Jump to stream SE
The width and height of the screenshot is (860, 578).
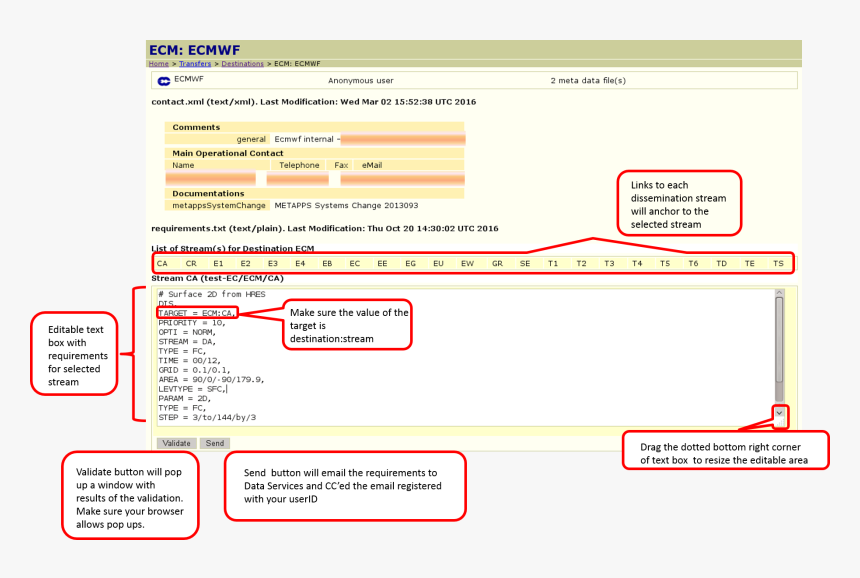tap(525, 263)
